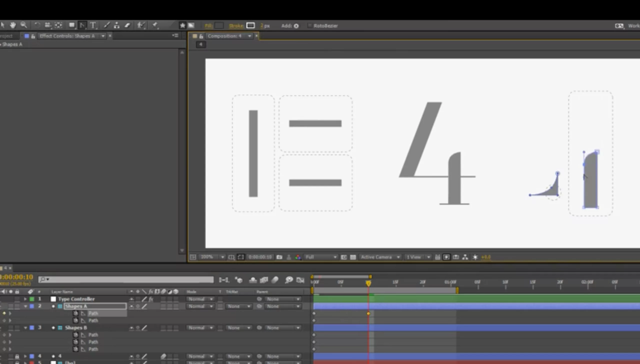Expand the Type Controller layer

(x=25, y=299)
